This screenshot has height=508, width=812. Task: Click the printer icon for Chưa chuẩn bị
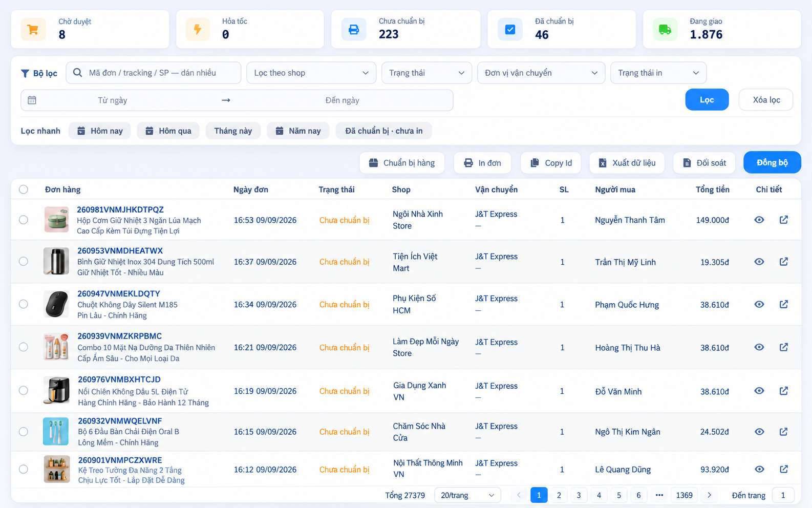354,30
